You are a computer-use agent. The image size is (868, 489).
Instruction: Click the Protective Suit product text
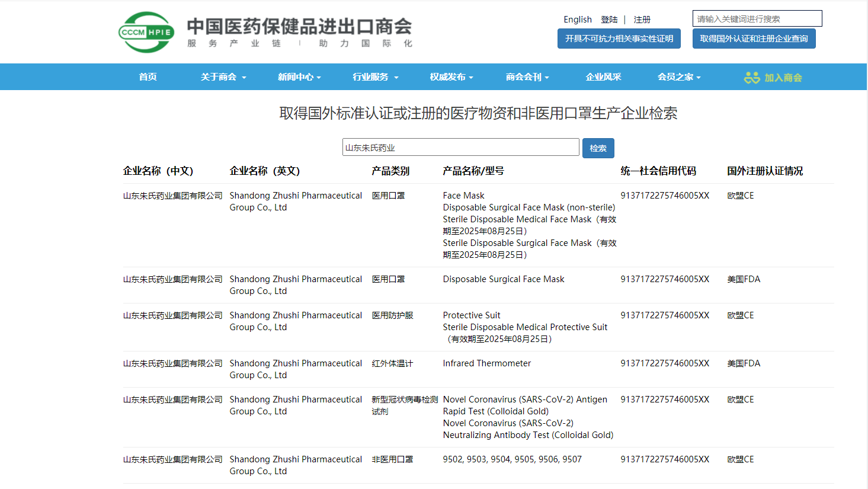click(x=472, y=315)
